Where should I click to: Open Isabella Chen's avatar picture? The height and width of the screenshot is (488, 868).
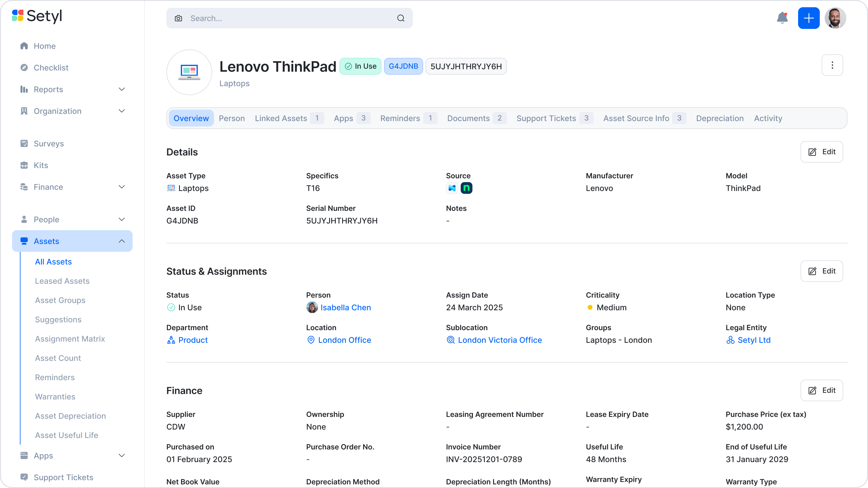point(312,307)
